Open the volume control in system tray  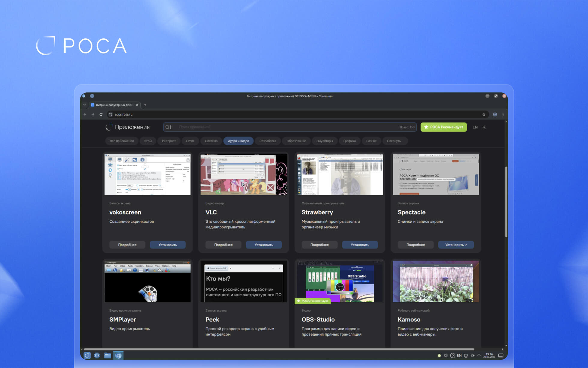pos(445,356)
